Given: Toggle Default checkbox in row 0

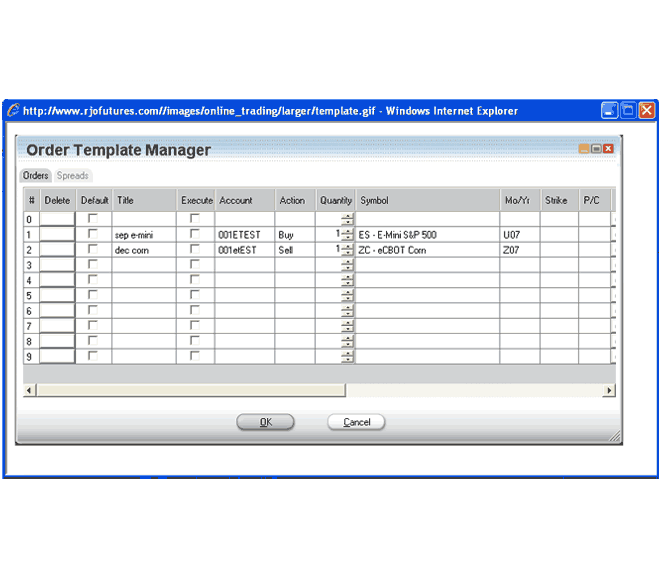Looking at the screenshot, I should (x=93, y=218).
